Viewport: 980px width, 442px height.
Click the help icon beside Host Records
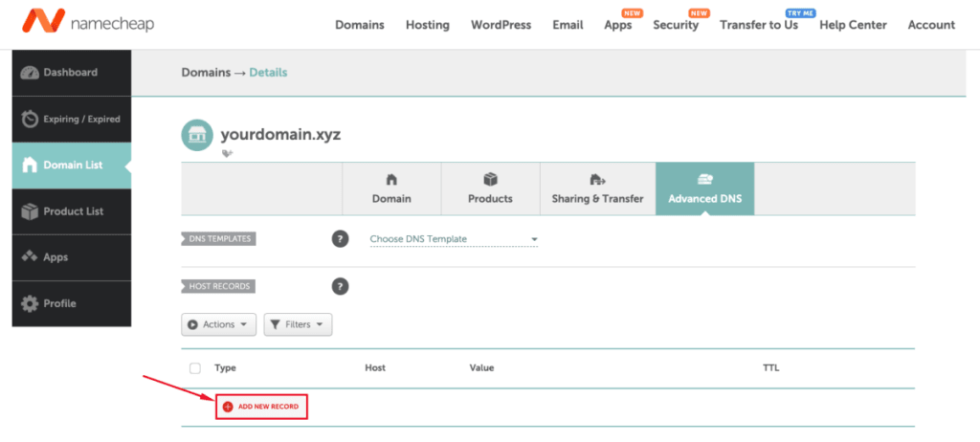[x=340, y=286]
